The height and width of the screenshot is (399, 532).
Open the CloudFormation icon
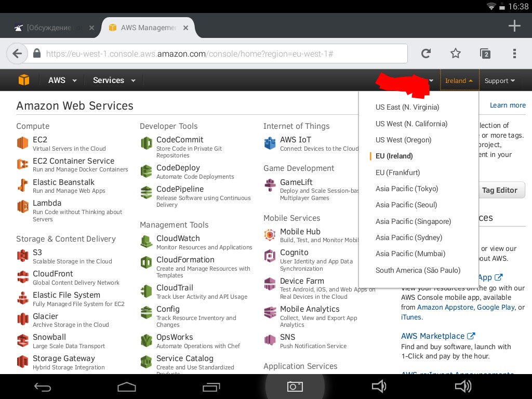146,262
